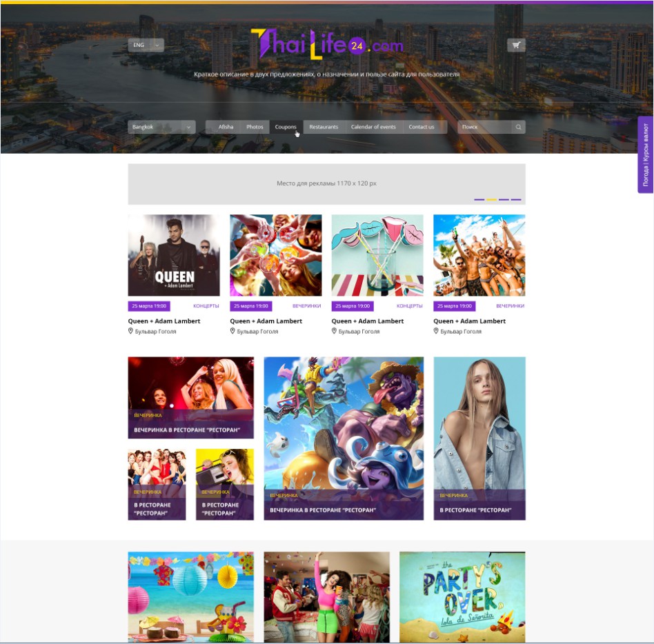Screen dimensions: 654x644
Task: Click ВЕЧЕРИНКА label on the cartoon artwork tile
Action: (284, 495)
